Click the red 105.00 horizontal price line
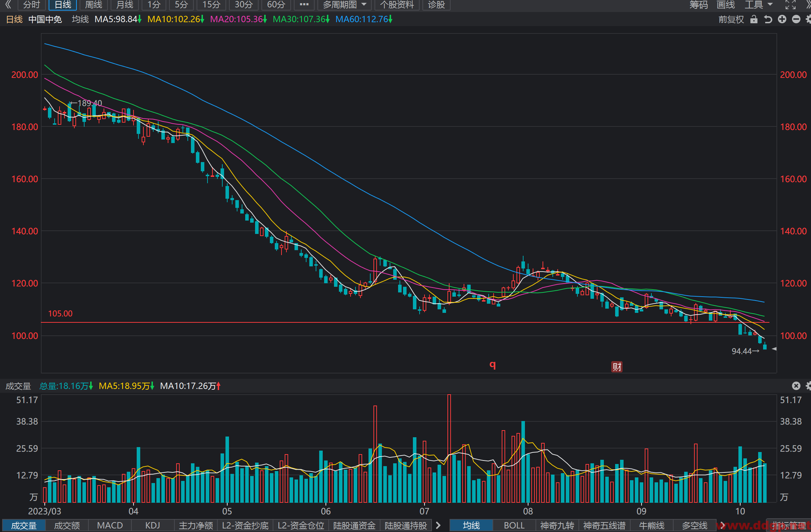 tap(405, 322)
